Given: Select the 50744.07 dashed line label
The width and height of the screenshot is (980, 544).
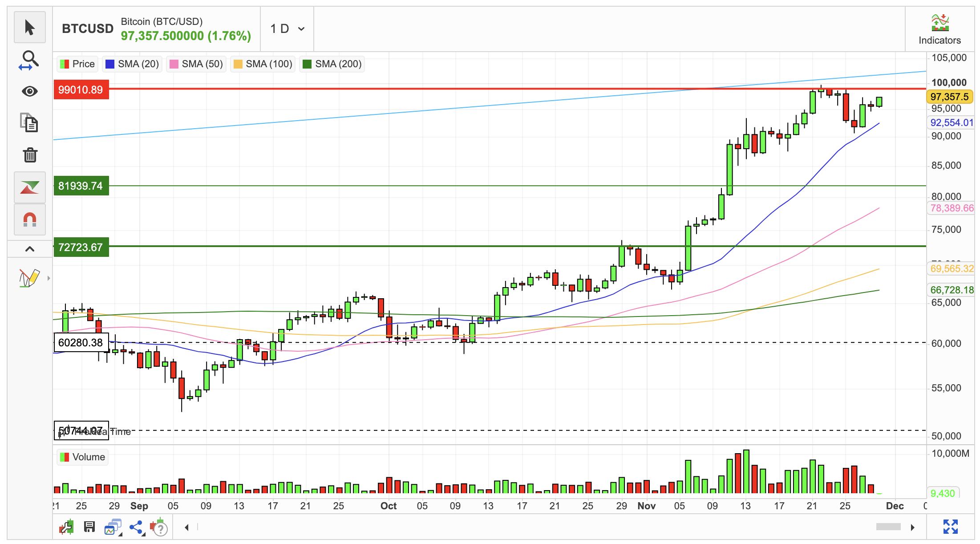Looking at the screenshot, I should (81, 430).
